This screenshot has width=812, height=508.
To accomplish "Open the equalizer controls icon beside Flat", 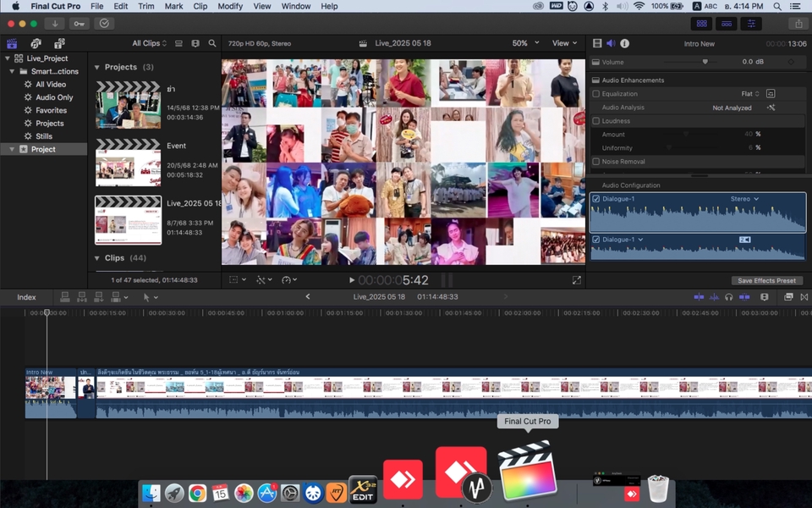I will (x=771, y=94).
